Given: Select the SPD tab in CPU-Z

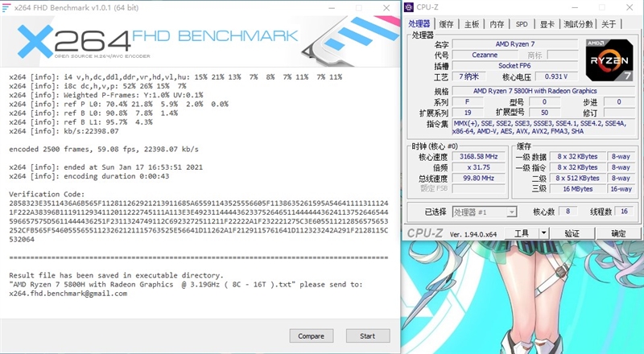Looking at the screenshot, I should pos(522,24).
